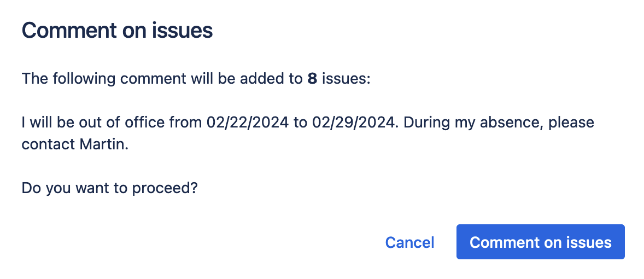Click the Cancel link
This screenshot has width=644, height=279.
point(409,242)
